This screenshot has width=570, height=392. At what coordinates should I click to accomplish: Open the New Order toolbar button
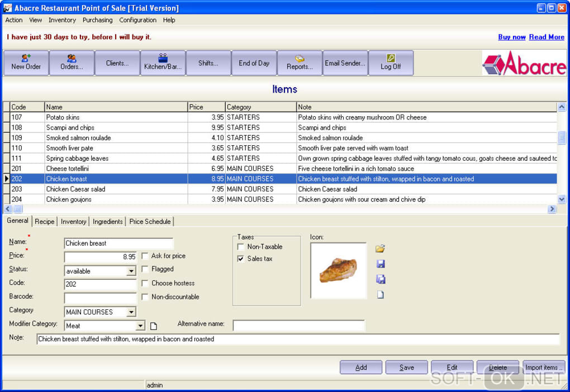[x=26, y=63]
